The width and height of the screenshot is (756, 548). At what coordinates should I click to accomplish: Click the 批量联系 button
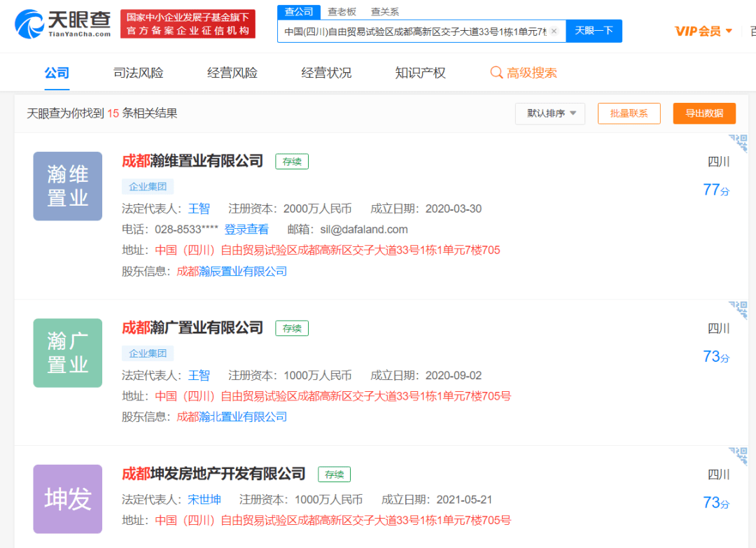pos(629,113)
